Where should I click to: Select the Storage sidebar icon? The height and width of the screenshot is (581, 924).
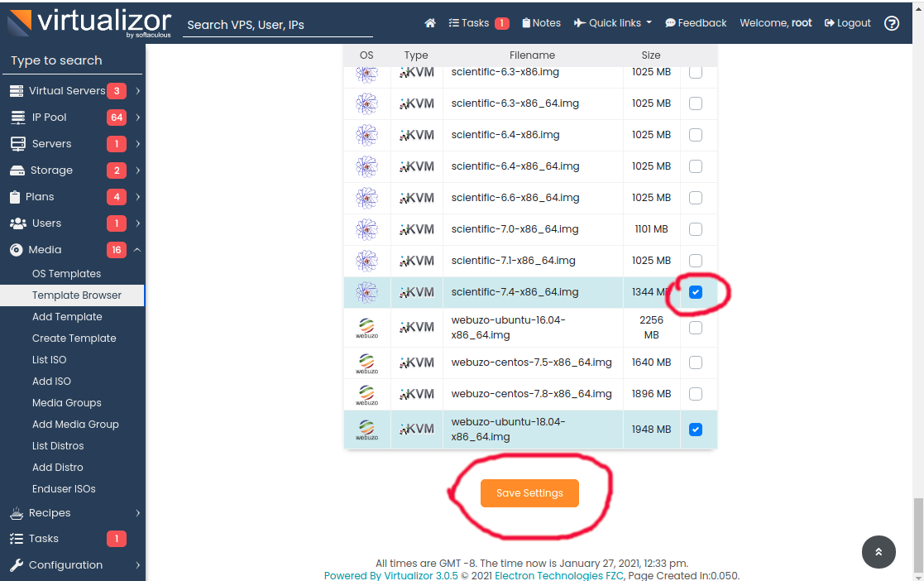coord(17,170)
